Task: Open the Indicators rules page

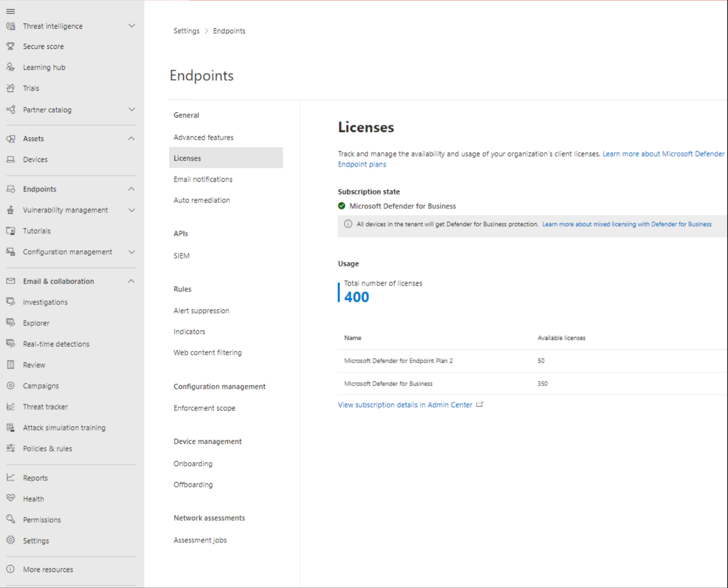Action: click(x=189, y=332)
